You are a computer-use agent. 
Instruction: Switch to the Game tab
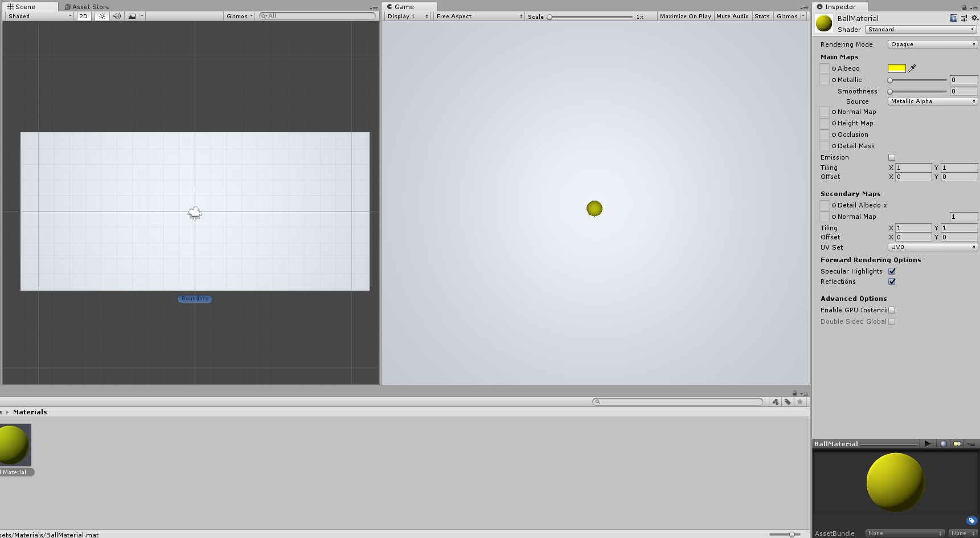click(404, 6)
